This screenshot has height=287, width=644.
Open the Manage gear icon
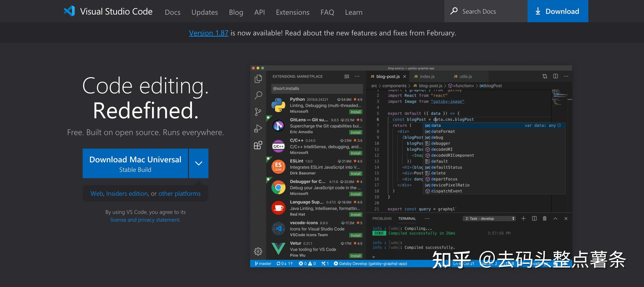258,251
